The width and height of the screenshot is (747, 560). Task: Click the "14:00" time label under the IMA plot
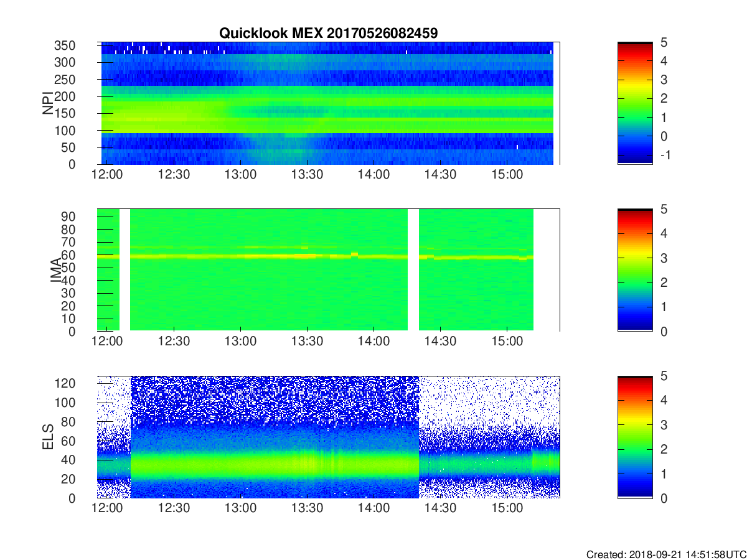coord(374,342)
